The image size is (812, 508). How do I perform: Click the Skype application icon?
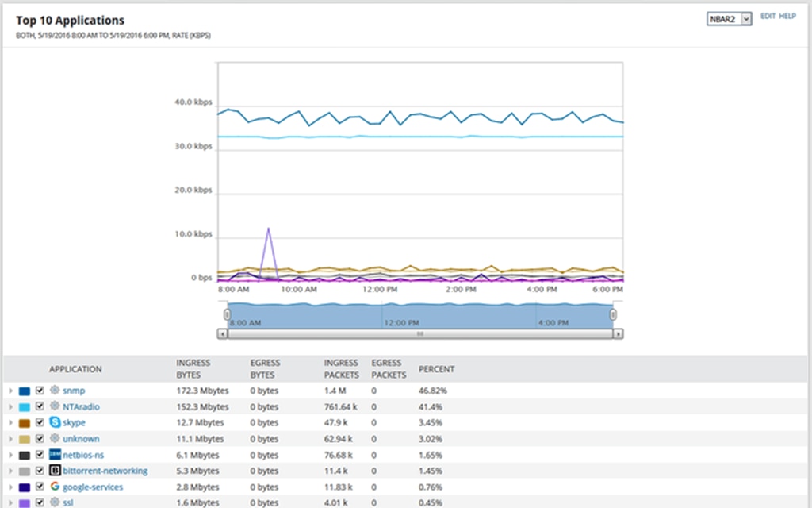[x=55, y=422]
